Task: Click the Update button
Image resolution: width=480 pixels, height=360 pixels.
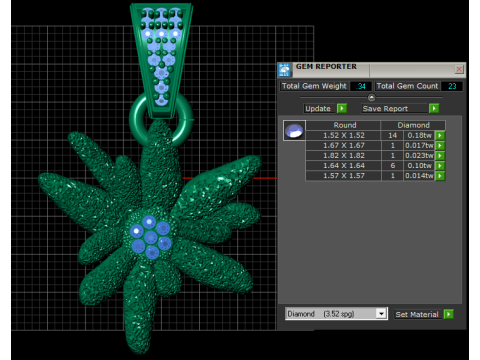Action: [x=318, y=108]
